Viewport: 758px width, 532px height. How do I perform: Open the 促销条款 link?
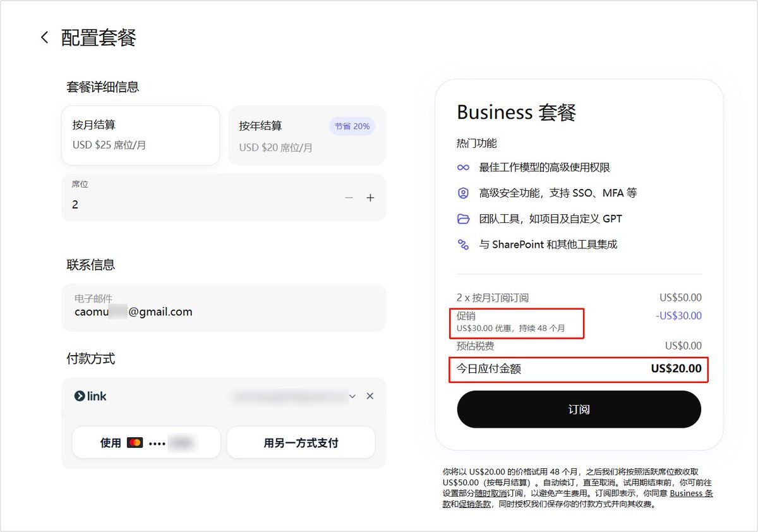pos(475,504)
